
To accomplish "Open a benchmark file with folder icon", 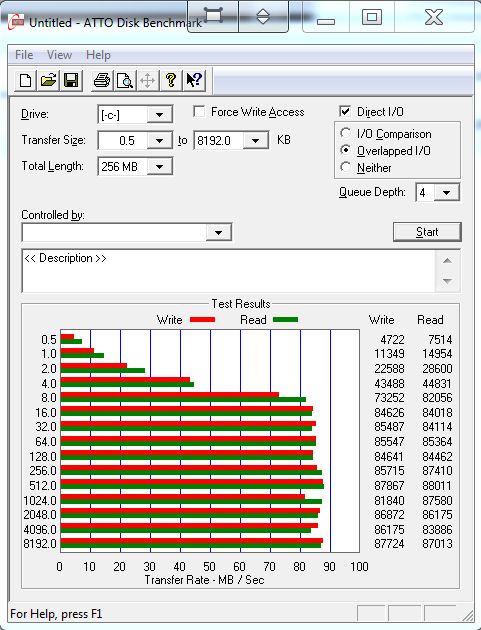I will coord(48,80).
